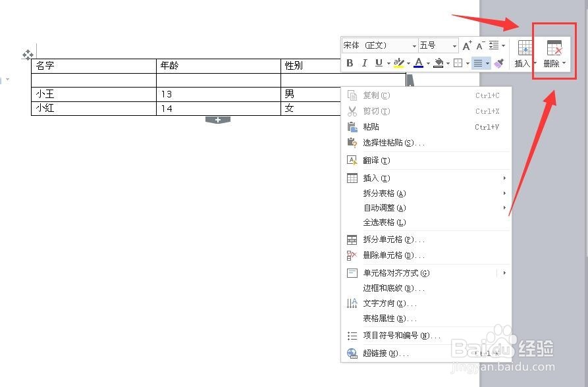Select 粘贴 from the context menu
The image size is (588, 387).
point(371,126)
